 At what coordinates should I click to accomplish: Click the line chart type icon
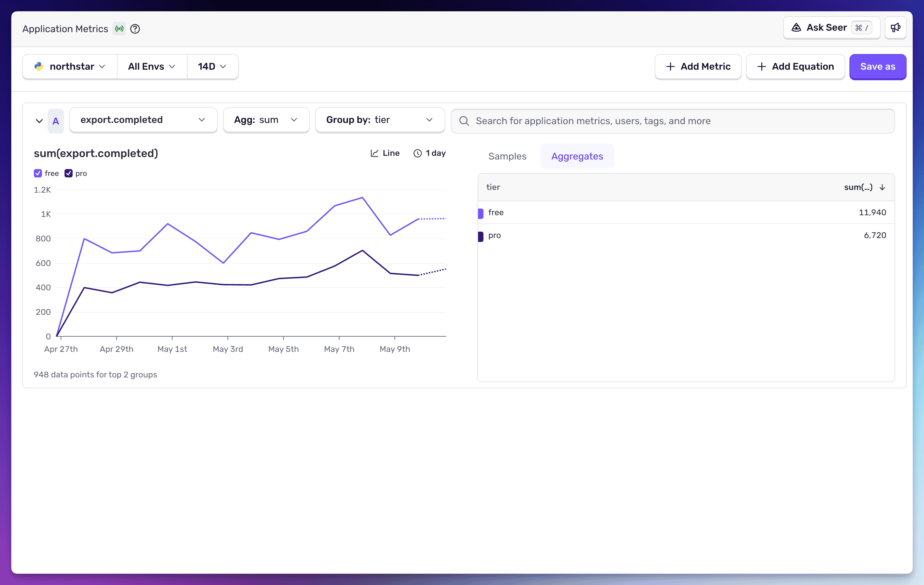(x=374, y=153)
